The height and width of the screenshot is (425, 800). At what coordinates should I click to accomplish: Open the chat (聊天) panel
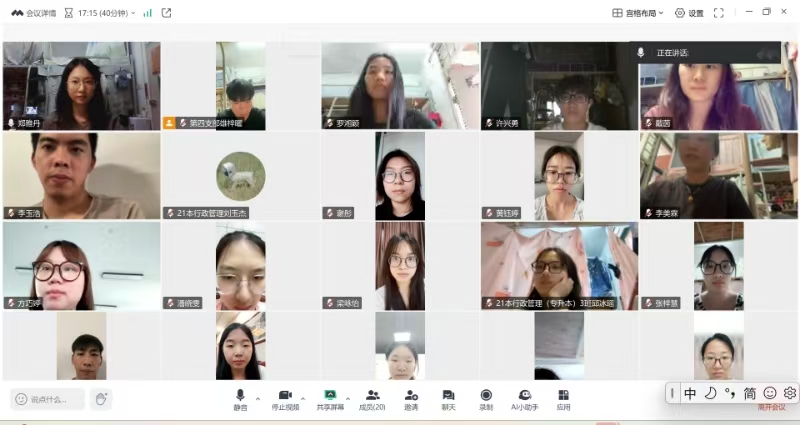(448, 396)
